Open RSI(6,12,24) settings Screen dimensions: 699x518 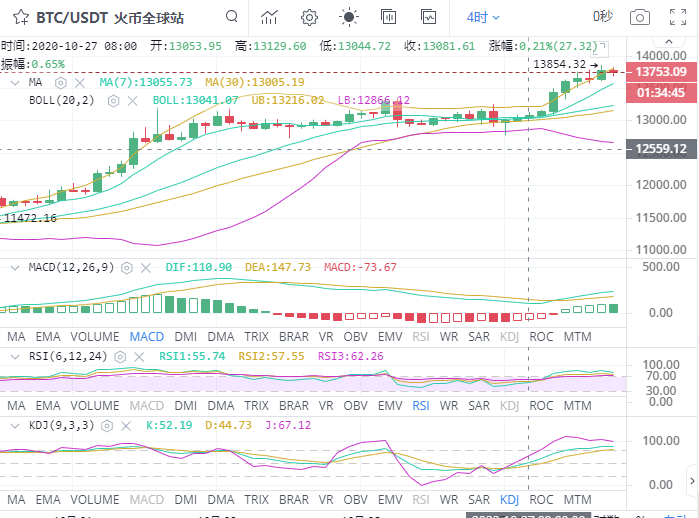coord(120,357)
